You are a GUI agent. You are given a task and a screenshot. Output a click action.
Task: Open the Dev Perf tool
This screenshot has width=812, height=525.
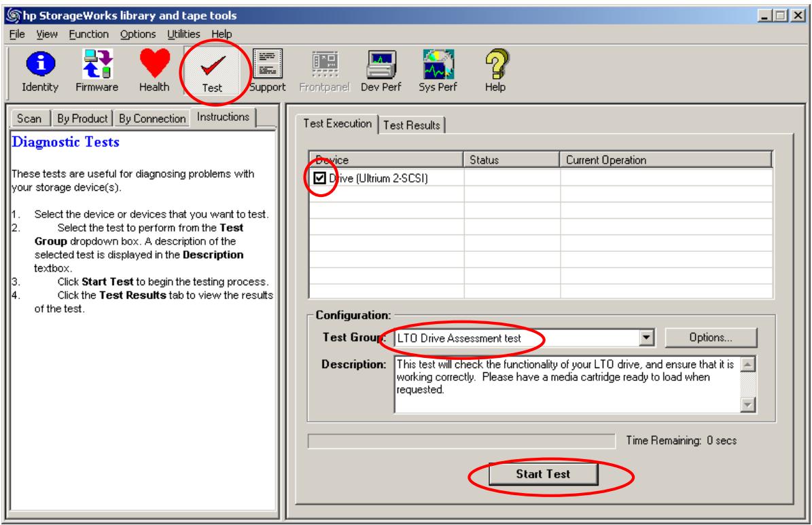point(381,71)
